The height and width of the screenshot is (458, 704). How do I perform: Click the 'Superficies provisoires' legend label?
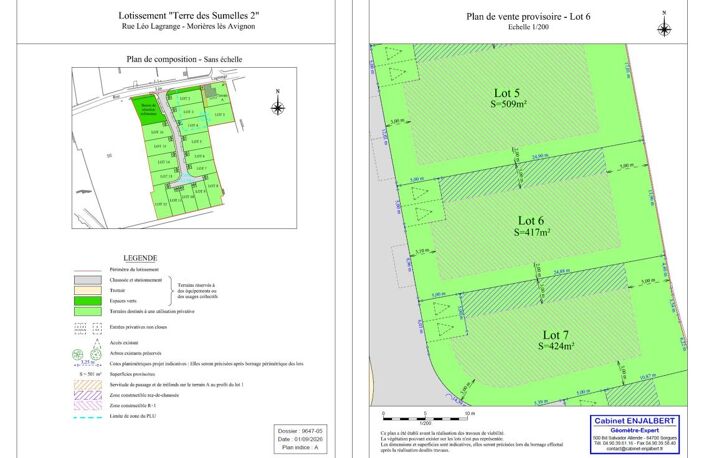pyautogui.click(x=132, y=374)
